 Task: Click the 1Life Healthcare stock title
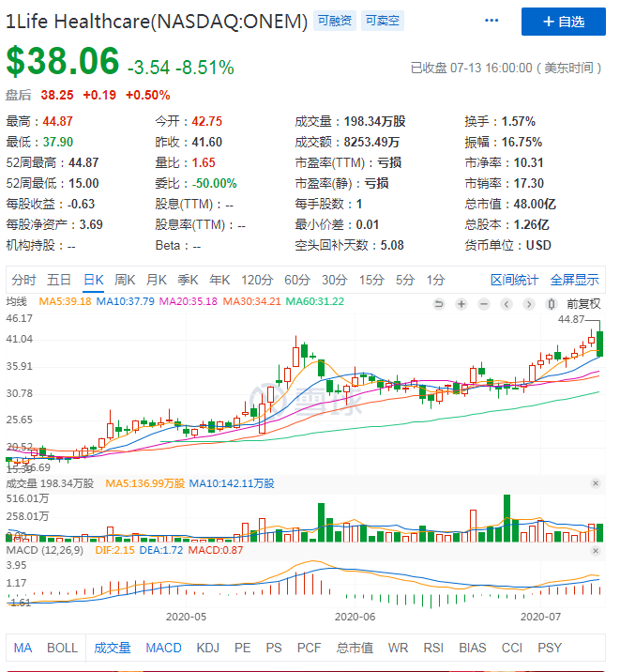click(157, 22)
